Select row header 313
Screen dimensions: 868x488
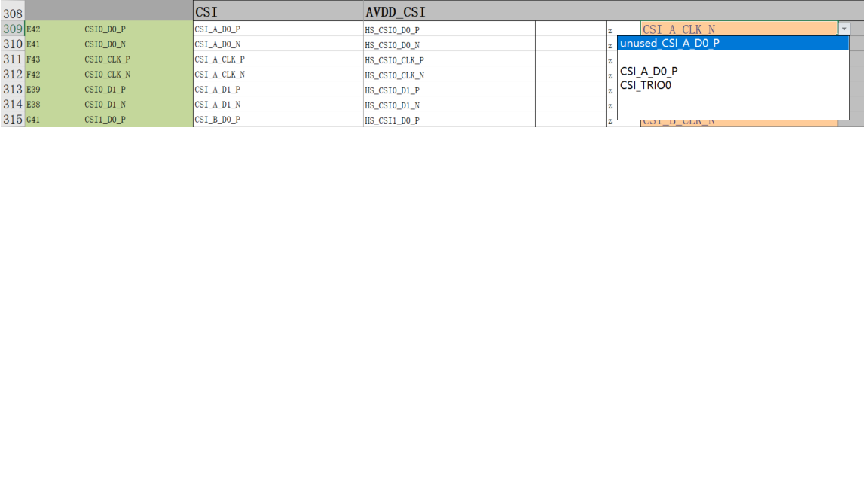13,89
